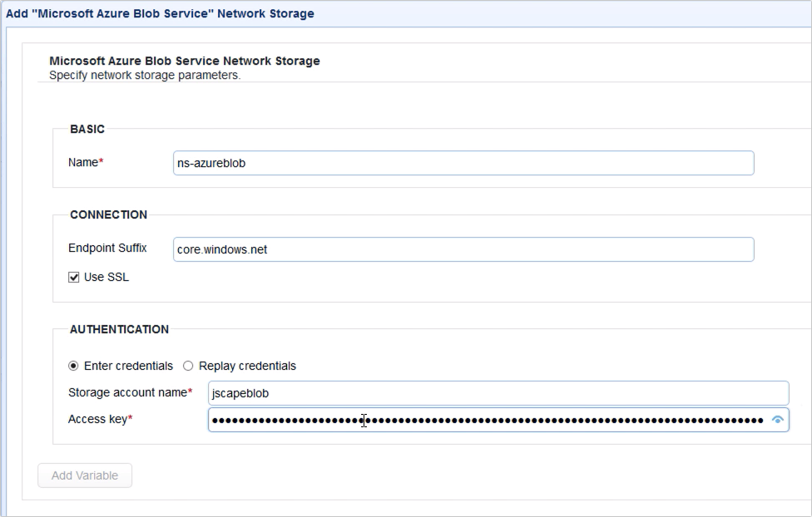Toggle access key visibility with the blue eye icon
812x517 pixels.
(x=778, y=420)
